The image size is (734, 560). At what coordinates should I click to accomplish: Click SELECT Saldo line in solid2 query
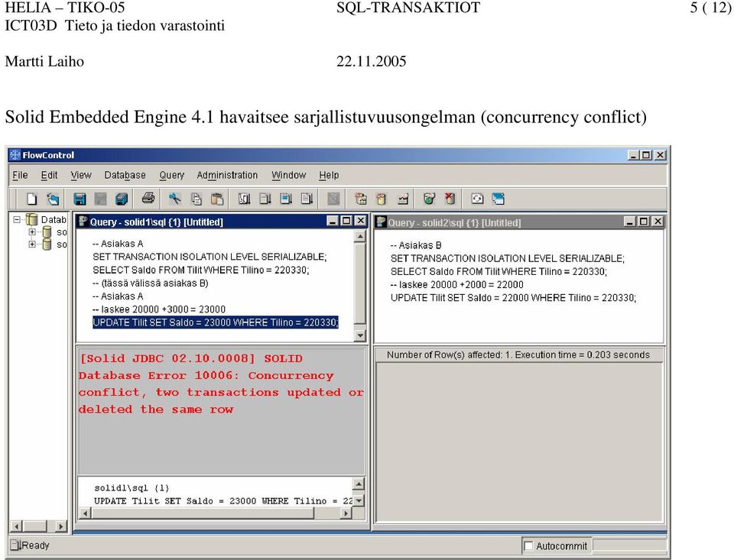(x=499, y=271)
